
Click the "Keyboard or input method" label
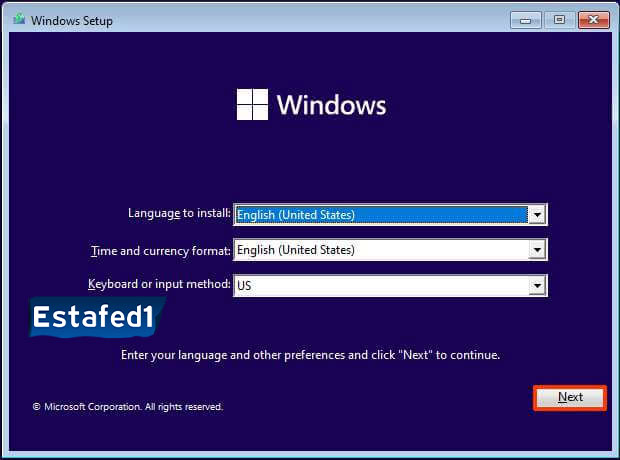pyautogui.click(x=159, y=284)
